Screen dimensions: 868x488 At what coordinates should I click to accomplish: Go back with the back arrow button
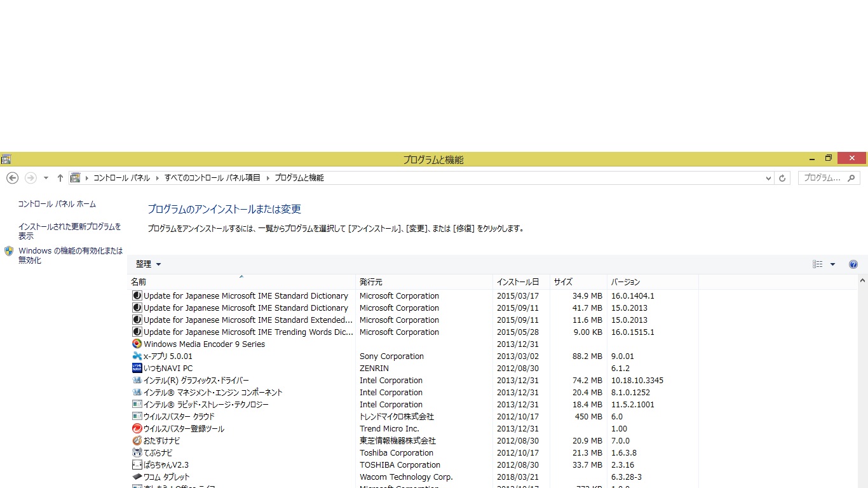(x=12, y=178)
